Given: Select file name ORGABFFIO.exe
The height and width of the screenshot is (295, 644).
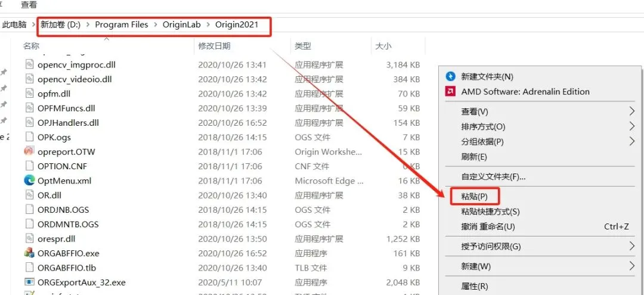Looking at the screenshot, I should pyautogui.click(x=68, y=253).
